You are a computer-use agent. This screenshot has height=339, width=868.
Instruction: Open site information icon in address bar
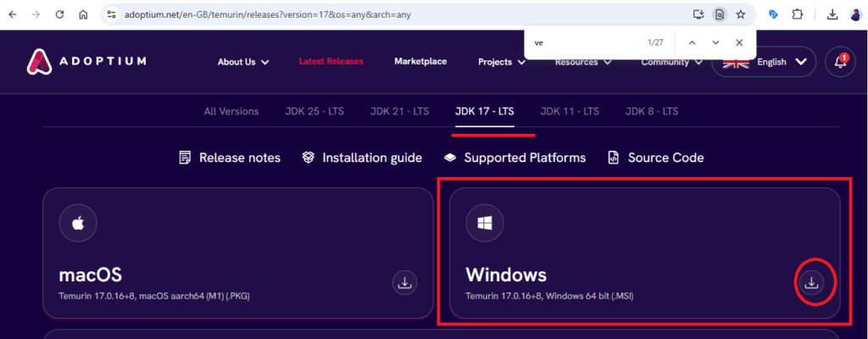[111, 14]
